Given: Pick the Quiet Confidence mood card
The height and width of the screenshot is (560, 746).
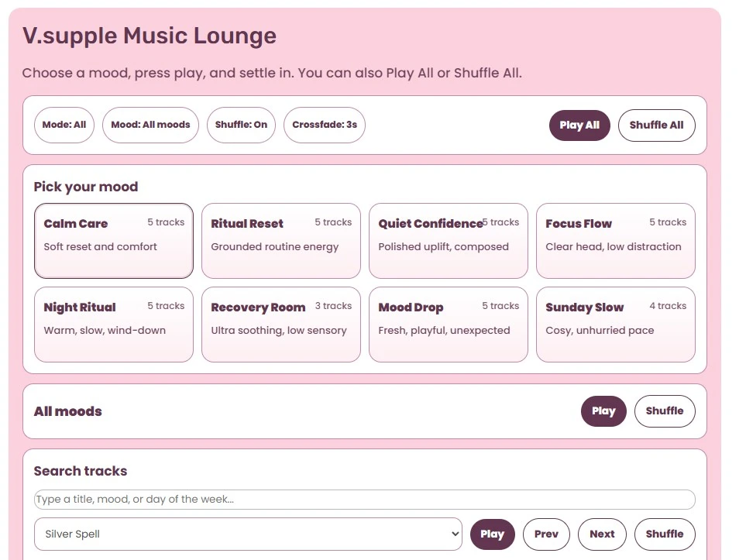Looking at the screenshot, I should pos(448,241).
